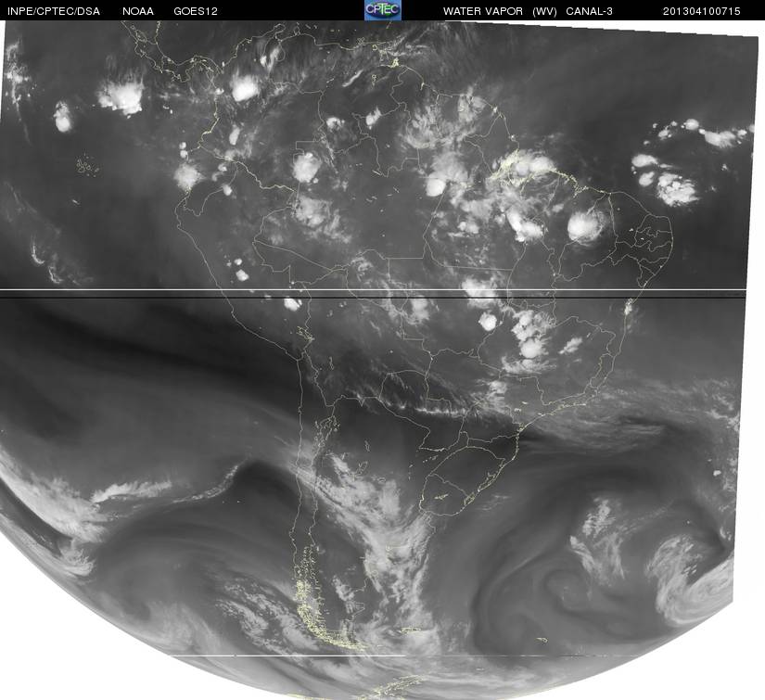Click the GOES12 satellite label

[196, 11]
